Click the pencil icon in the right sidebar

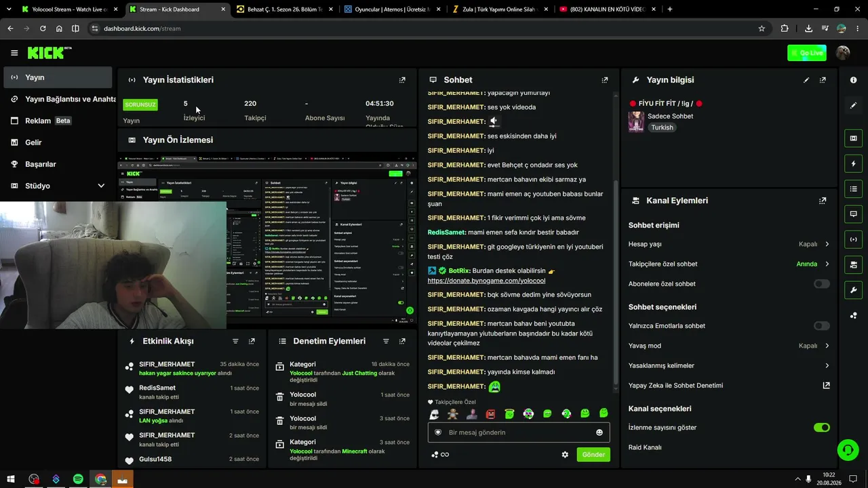click(853, 105)
